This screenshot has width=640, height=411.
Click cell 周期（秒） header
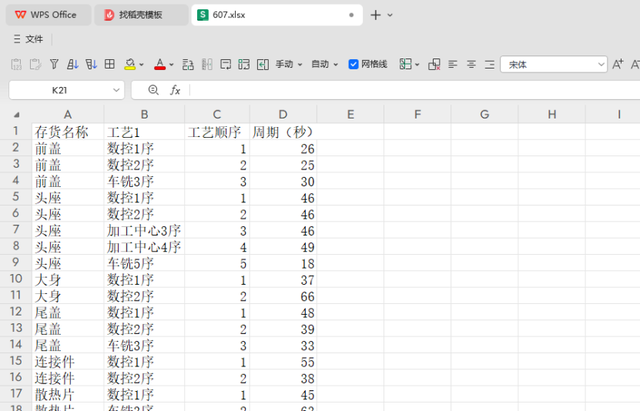[283, 132]
